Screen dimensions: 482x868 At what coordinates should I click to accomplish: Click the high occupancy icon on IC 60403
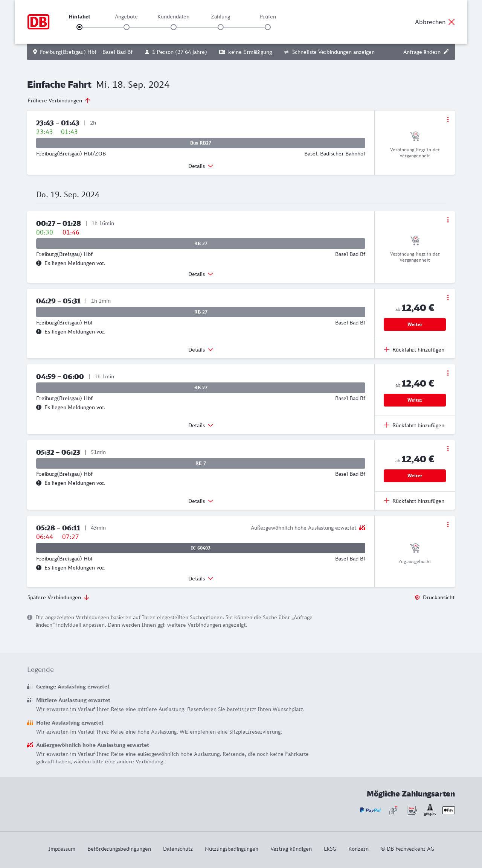coord(362,528)
